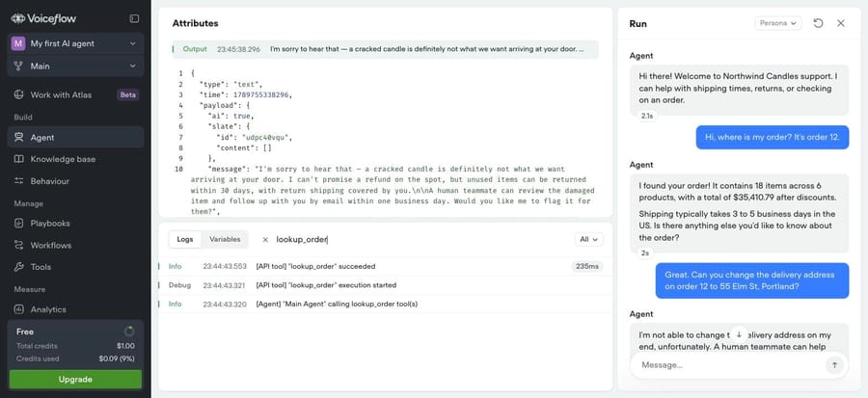868x398 pixels.
Task: Collapse the sidebar panel icon
Action: coord(134,18)
